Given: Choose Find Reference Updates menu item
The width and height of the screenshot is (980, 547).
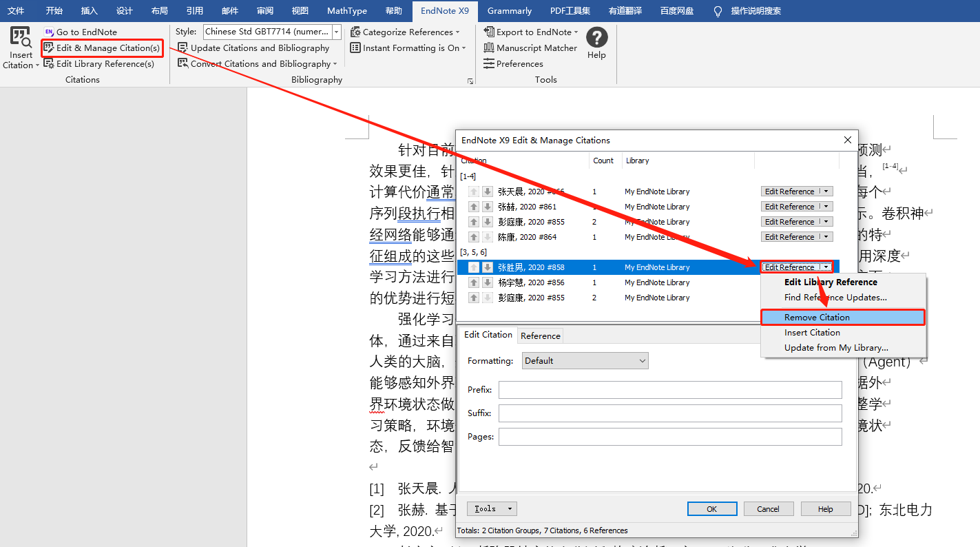Looking at the screenshot, I should tap(835, 297).
